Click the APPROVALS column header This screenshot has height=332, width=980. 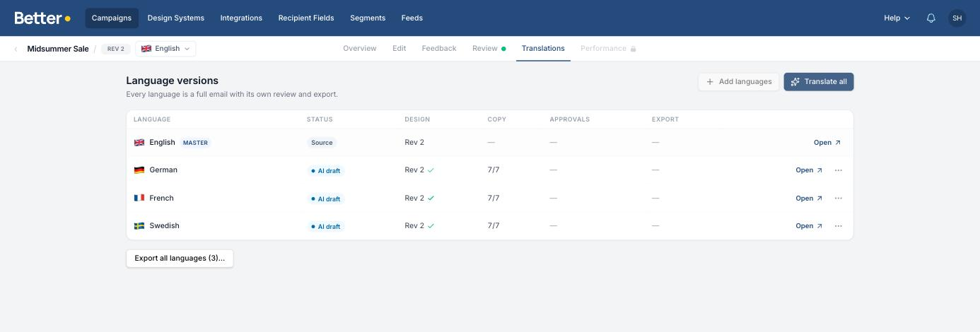click(x=570, y=119)
